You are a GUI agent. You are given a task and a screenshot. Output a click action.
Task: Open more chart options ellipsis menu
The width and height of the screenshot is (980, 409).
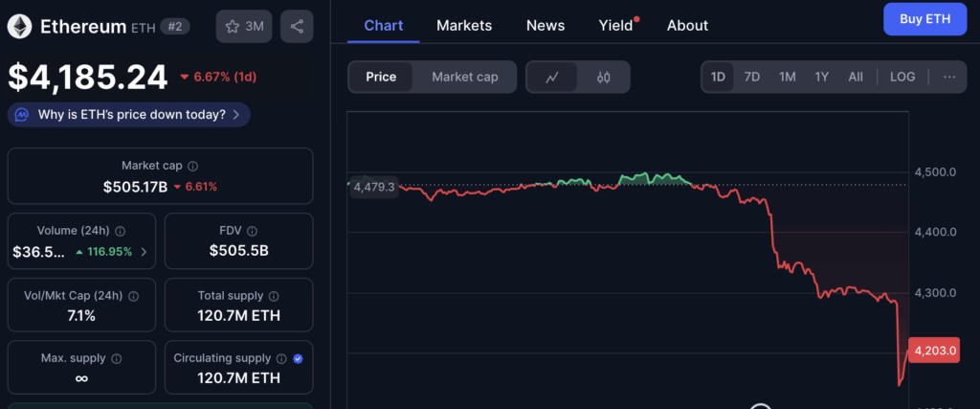click(x=949, y=77)
